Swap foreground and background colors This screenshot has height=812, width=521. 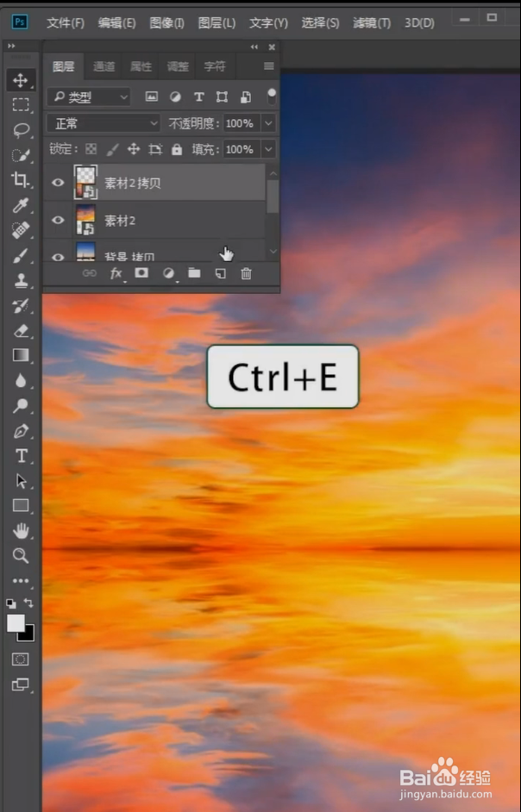tap(28, 603)
